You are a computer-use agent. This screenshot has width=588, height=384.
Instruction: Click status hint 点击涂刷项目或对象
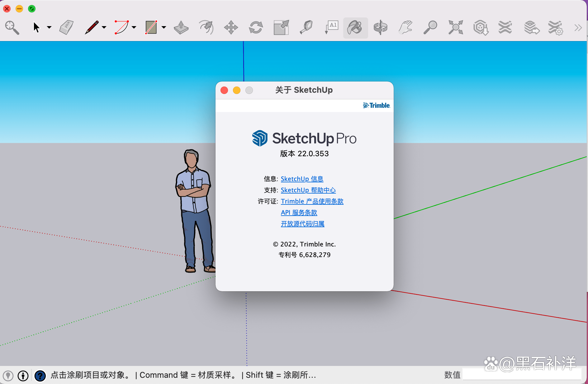(x=91, y=375)
